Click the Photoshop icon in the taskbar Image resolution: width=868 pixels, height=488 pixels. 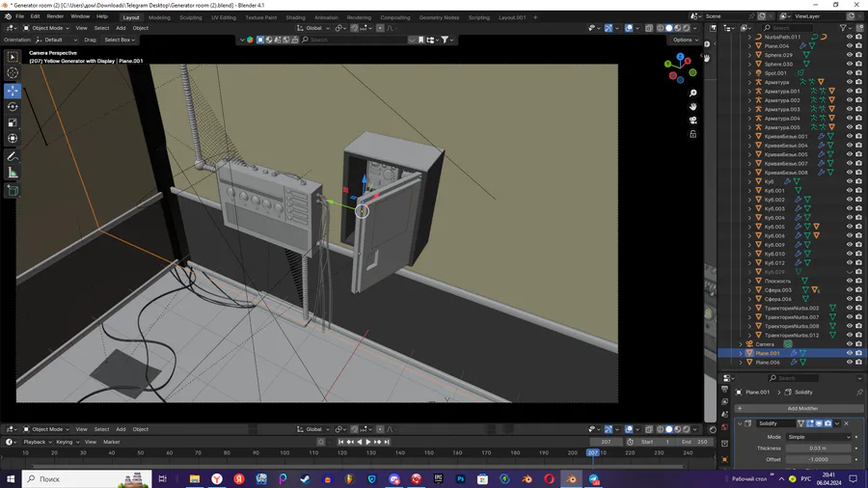coord(461,478)
